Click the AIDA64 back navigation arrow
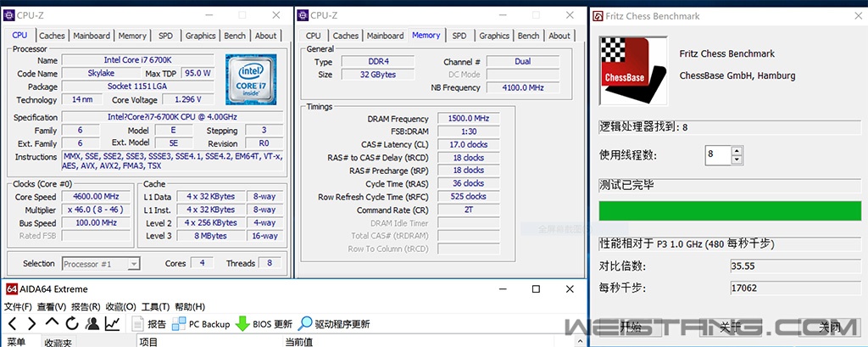This screenshot has height=347, width=868. 12,323
